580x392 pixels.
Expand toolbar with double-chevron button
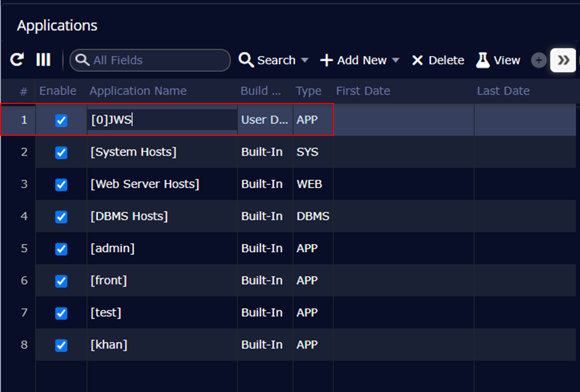563,61
